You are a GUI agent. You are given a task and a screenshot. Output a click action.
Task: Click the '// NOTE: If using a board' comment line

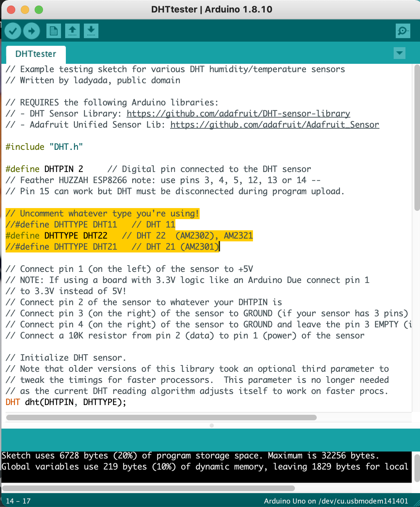tap(187, 280)
